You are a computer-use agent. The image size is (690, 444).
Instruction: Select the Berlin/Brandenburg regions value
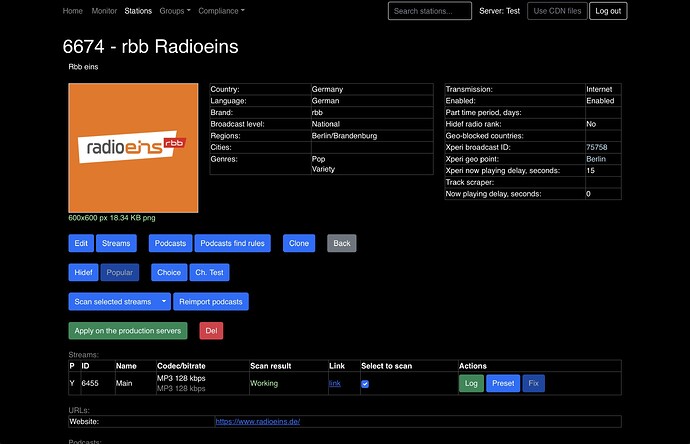(x=344, y=136)
